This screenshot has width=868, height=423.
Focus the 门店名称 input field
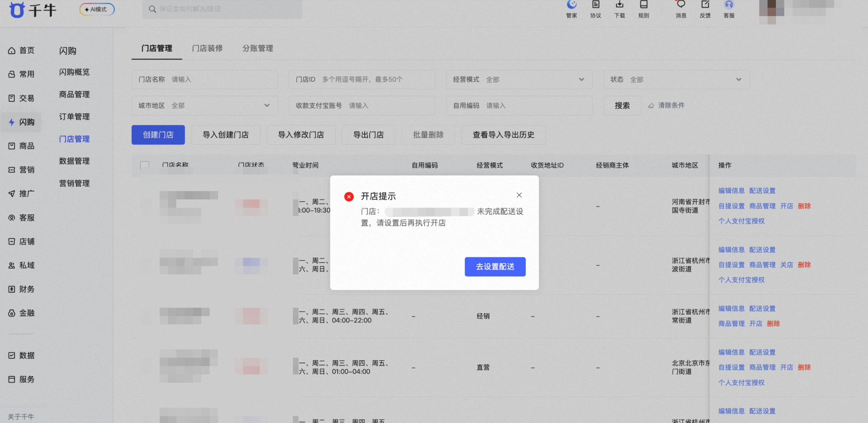[x=205, y=79]
